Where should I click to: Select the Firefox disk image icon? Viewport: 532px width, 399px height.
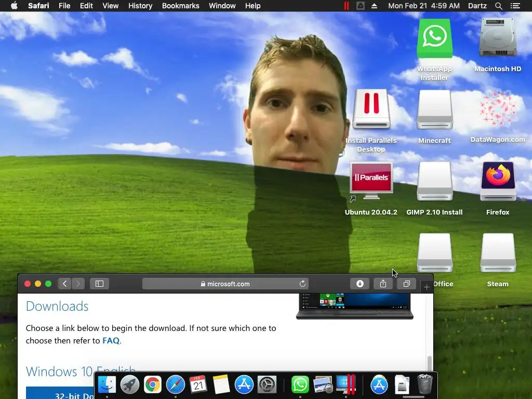pos(498,181)
